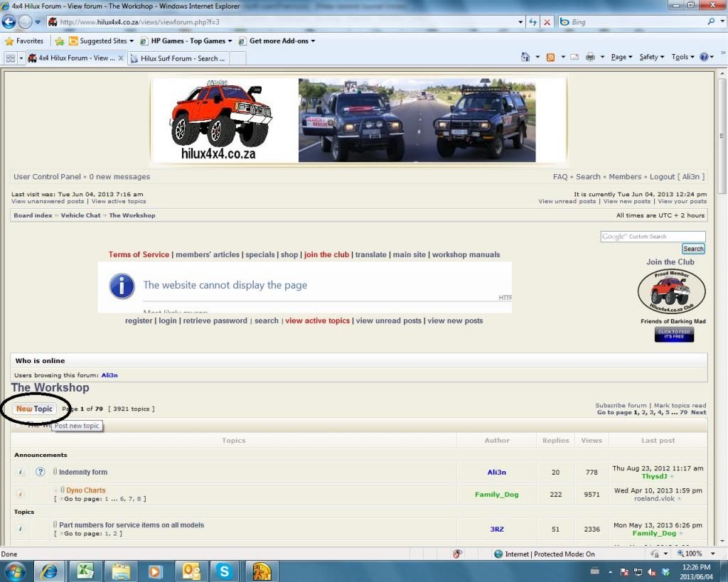Click Subscribe forum link
Screen dimensions: 728x582
621,405
